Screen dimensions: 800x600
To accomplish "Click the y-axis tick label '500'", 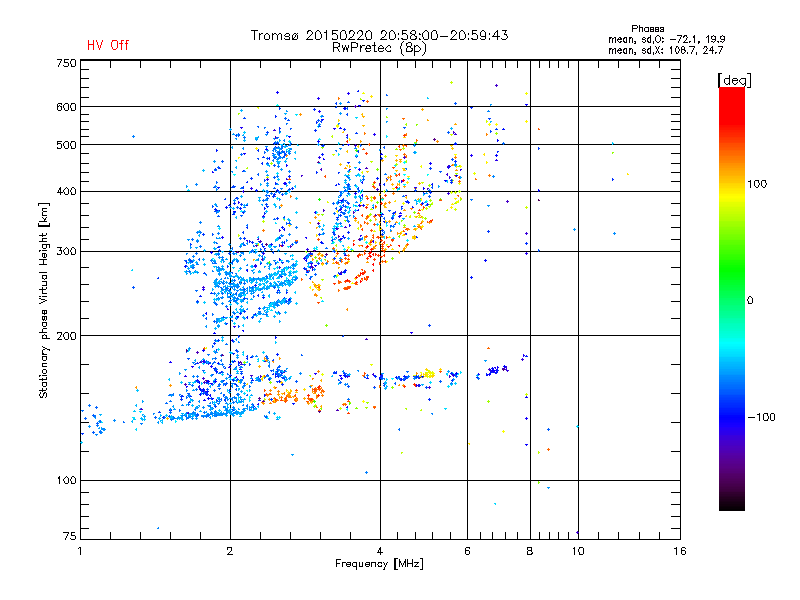I will (67, 145).
